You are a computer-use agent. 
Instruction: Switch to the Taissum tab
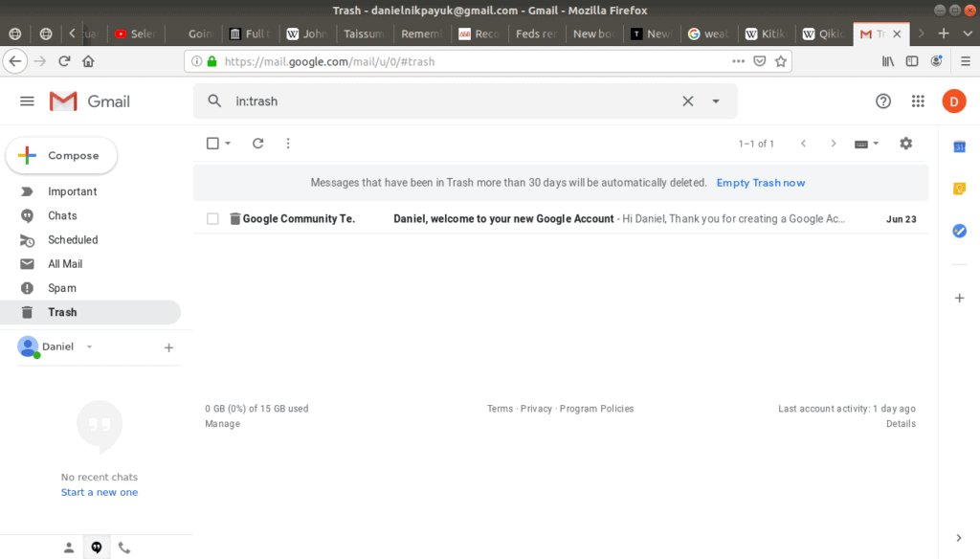[365, 34]
